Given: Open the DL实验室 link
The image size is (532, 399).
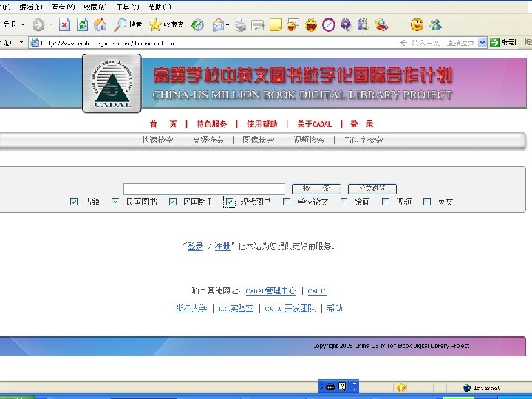Looking at the screenshot, I should [x=236, y=308].
